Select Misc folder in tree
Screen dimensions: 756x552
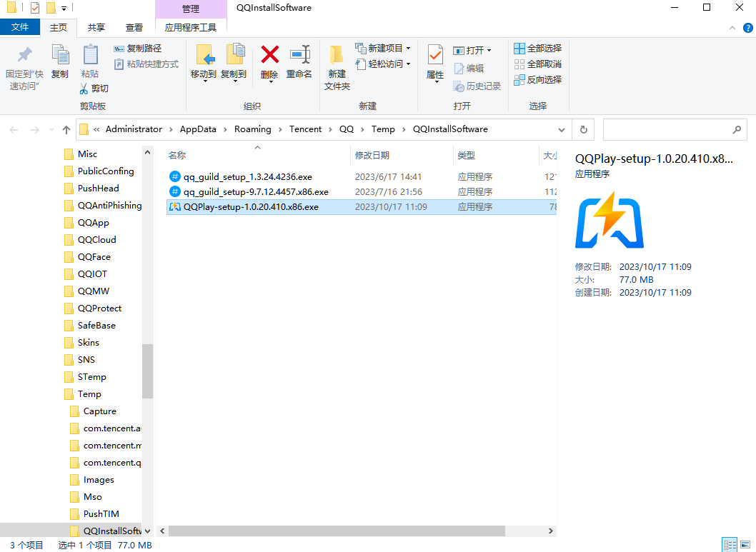pyautogui.click(x=81, y=154)
